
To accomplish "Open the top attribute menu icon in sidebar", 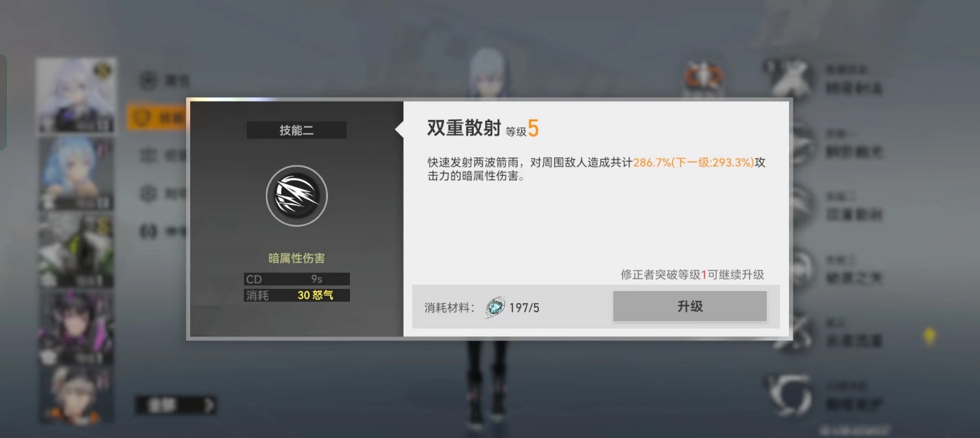I will (x=148, y=80).
